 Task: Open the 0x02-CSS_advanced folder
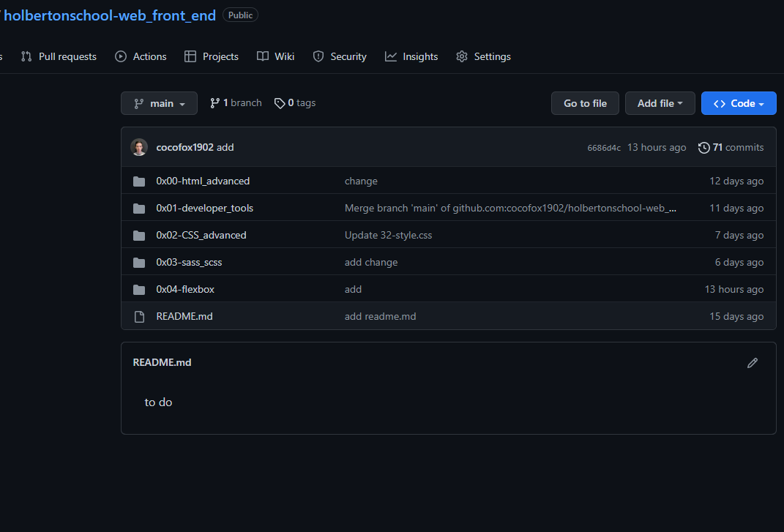click(201, 235)
